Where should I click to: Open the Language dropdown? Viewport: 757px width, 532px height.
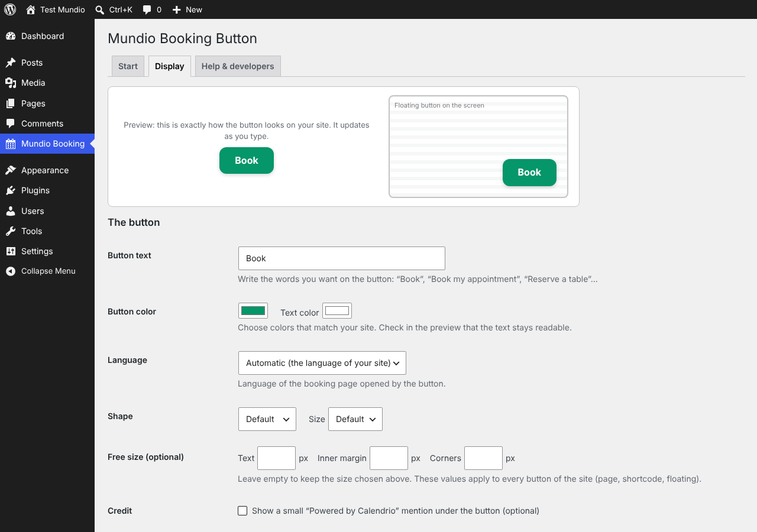[322, 363]
